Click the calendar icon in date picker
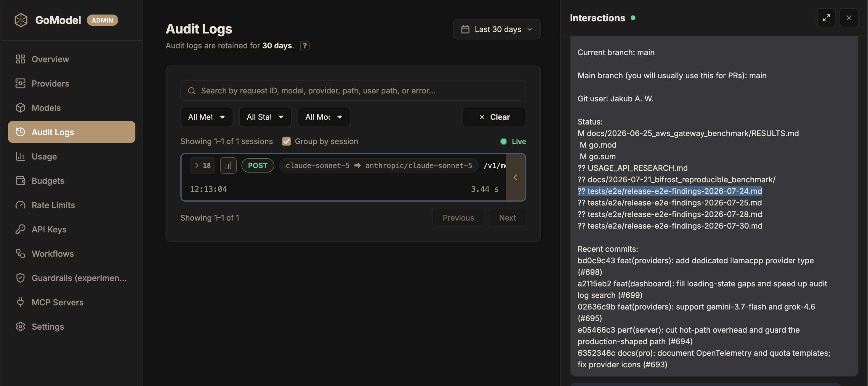This screenshot has height=386, width=868. click(465, 29)
